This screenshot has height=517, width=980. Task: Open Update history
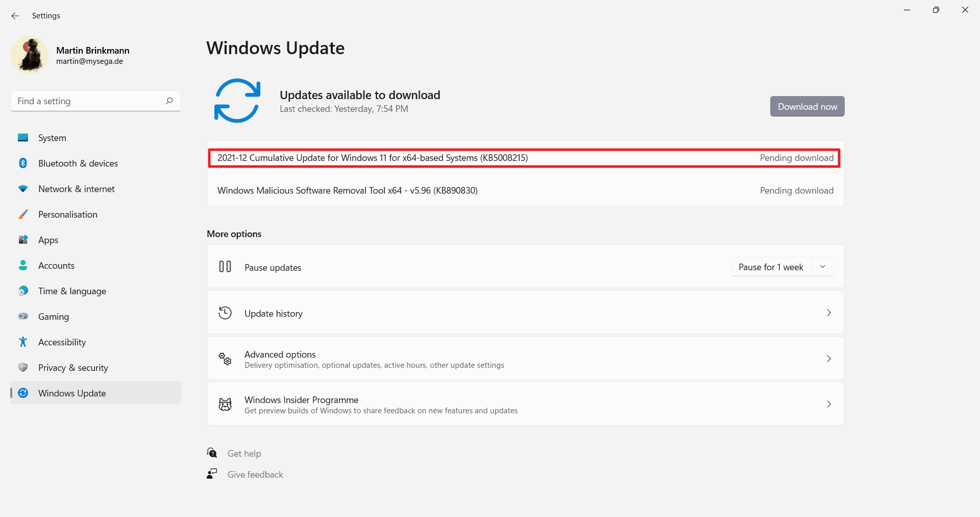(525, 313)
